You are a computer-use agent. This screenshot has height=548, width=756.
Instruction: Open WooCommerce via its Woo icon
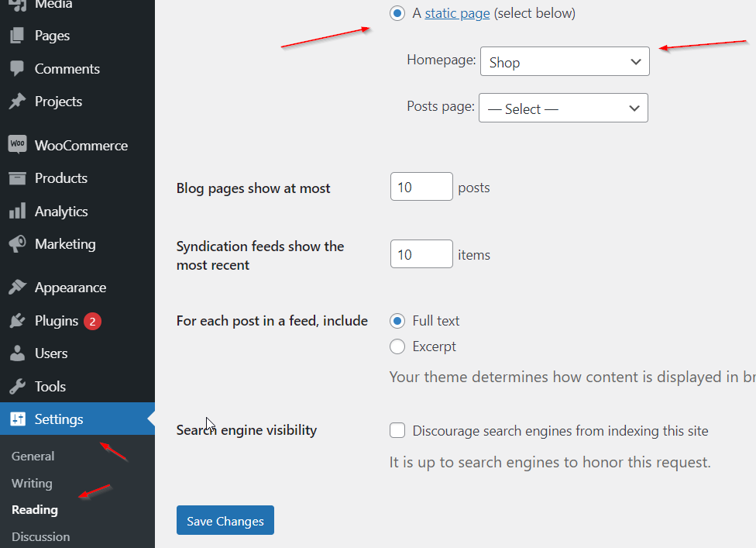(17, 145)
